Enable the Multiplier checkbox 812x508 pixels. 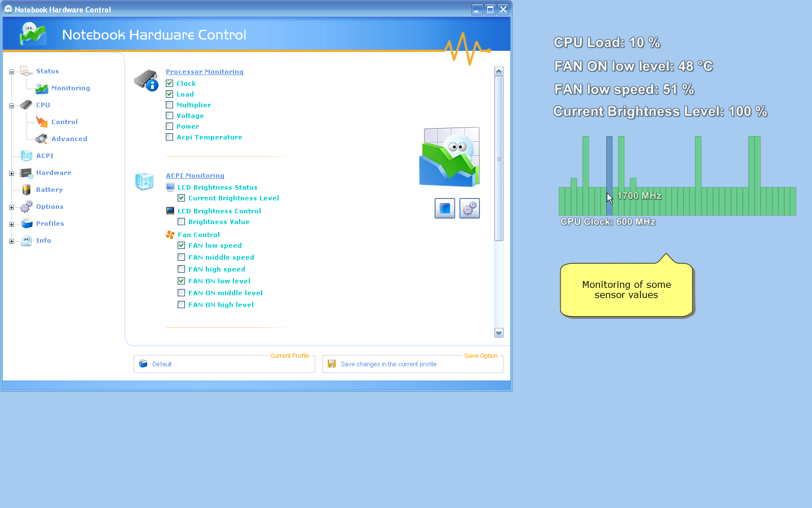point(170,105)
